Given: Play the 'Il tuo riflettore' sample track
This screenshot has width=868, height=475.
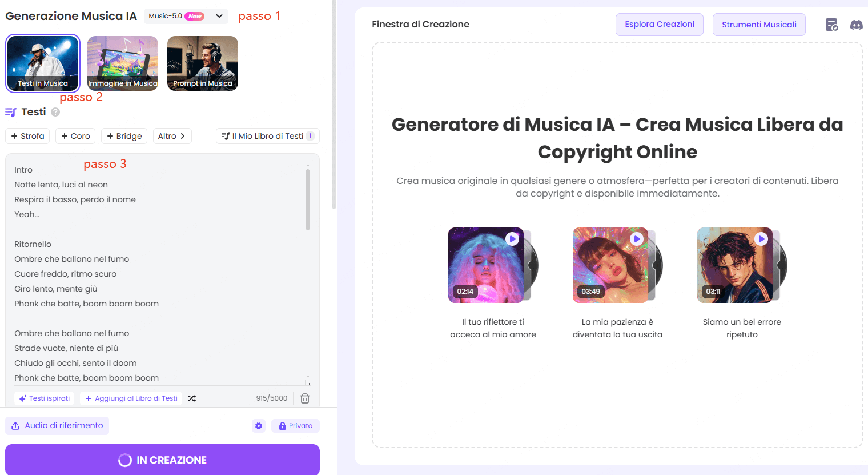Looking at the screenshot, I should click(512, 238).
